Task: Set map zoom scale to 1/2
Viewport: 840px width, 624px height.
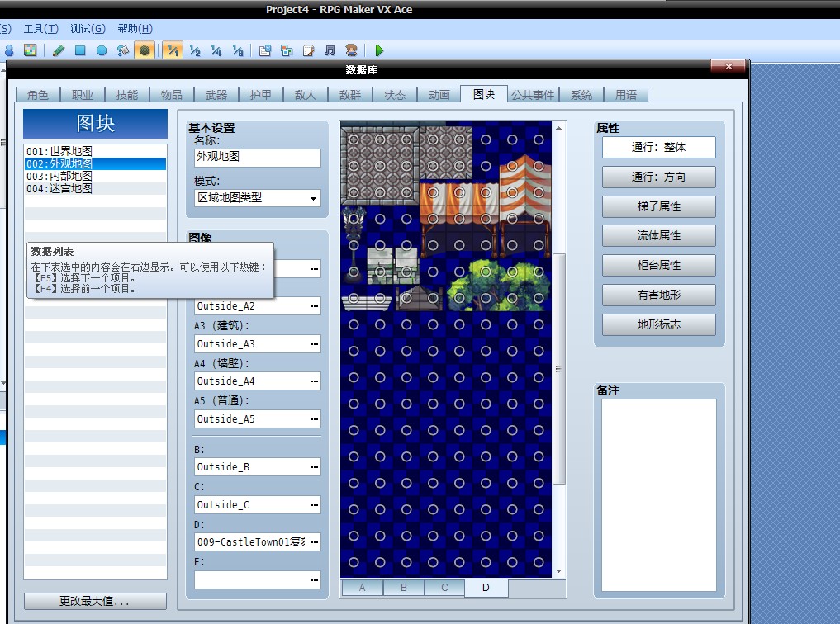Action: coord(195,50)
